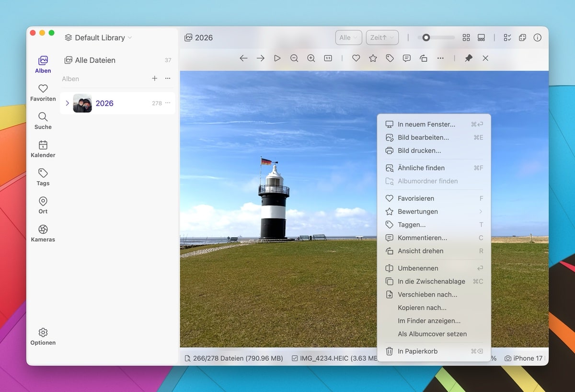The width and height of the screenshot is (575, 392).
Task: Select Kameras in the sidebar
Action: 43,233
